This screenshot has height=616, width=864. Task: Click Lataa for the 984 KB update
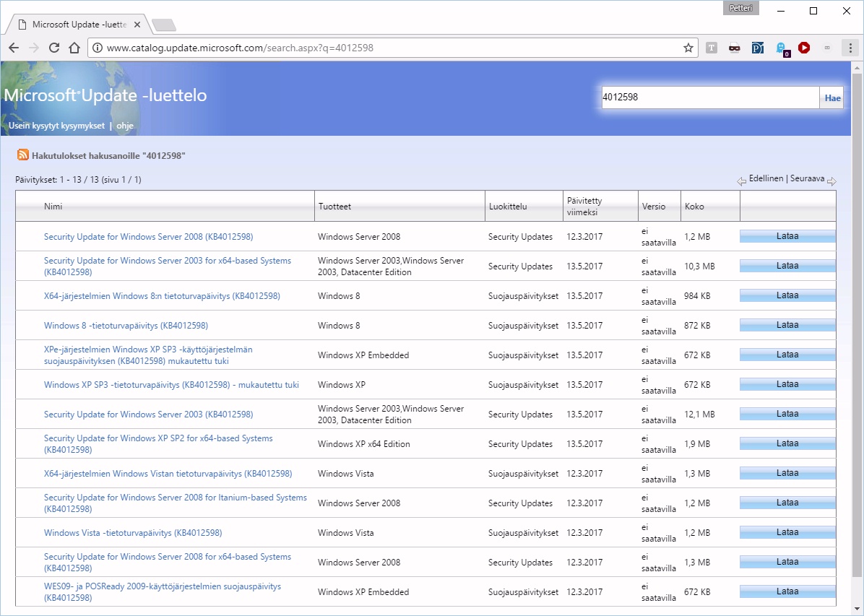pyautogui.click(x=787, y=295)
